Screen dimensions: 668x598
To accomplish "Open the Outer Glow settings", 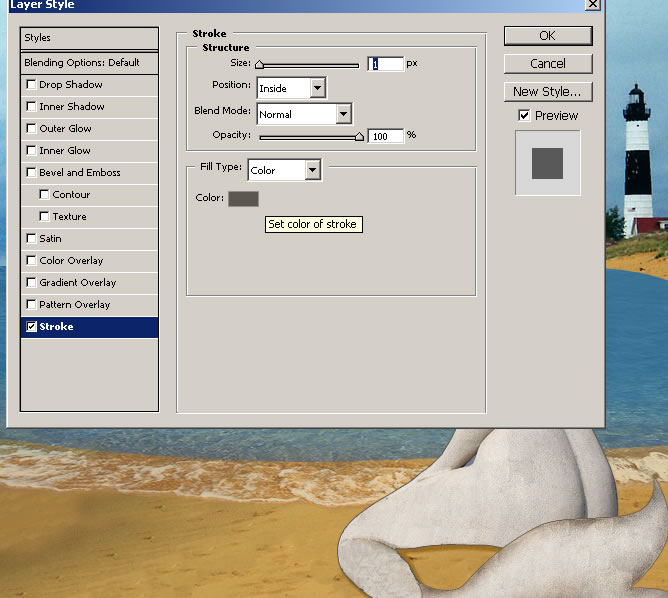I will 65,129.
